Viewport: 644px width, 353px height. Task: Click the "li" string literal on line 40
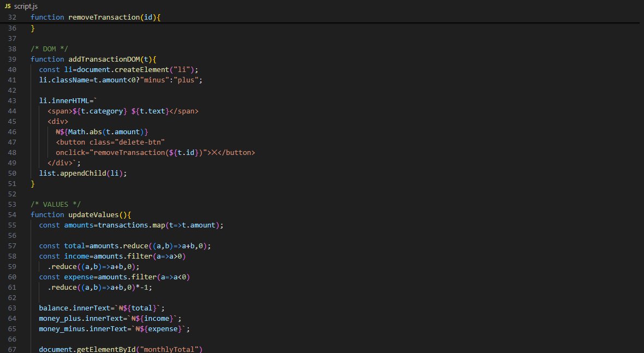point(182,70)
